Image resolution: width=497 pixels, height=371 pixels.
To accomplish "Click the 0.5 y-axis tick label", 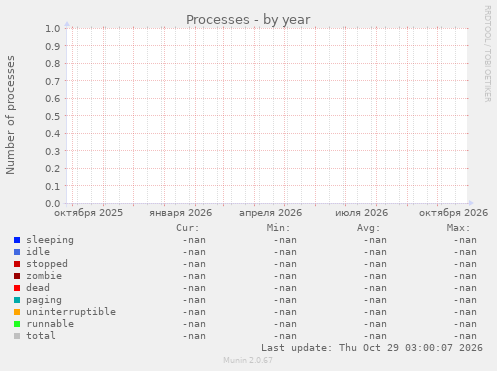I will 53,116.
